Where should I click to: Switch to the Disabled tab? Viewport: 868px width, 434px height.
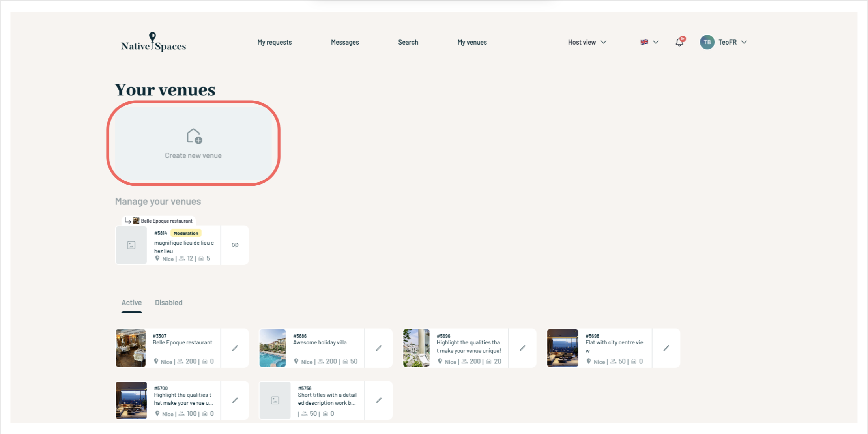[168, 303]
